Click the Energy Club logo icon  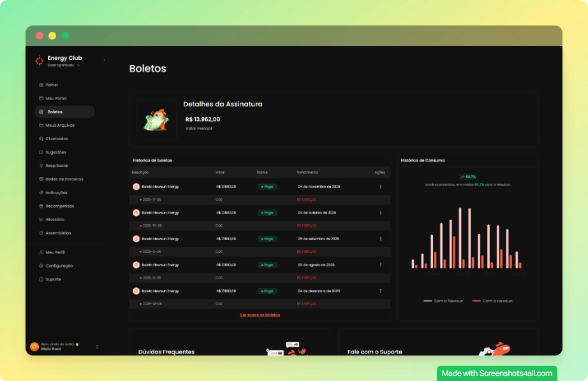pos(40,61)
